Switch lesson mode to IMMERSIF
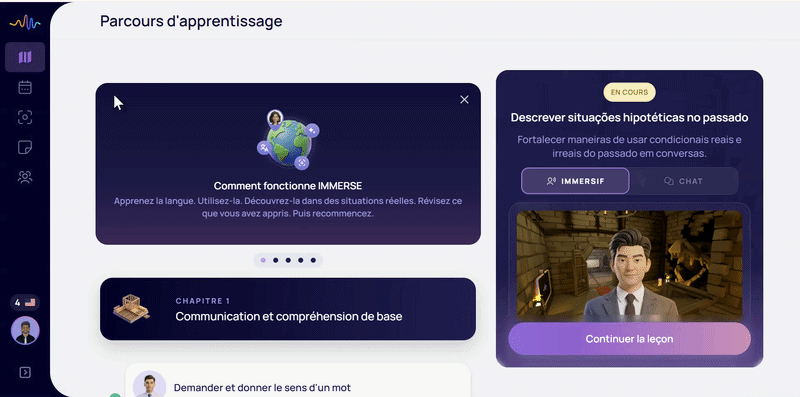This screenshot has width=800, height=397. point(575,181)
